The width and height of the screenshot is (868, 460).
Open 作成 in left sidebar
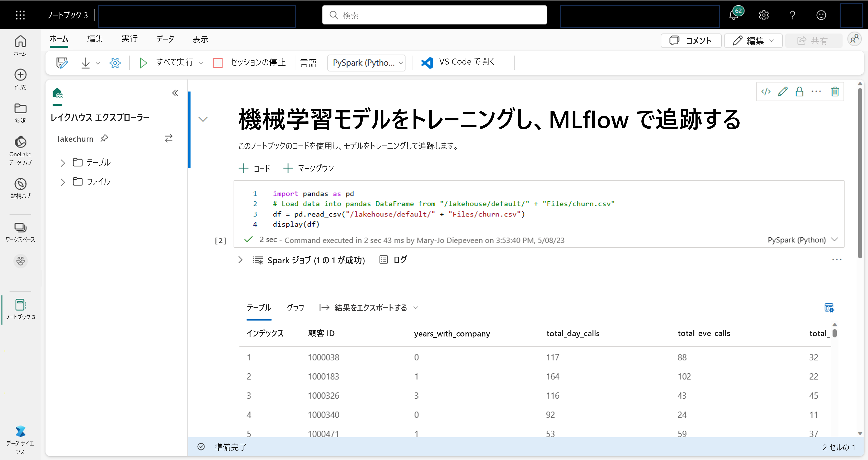pos(20,80)
